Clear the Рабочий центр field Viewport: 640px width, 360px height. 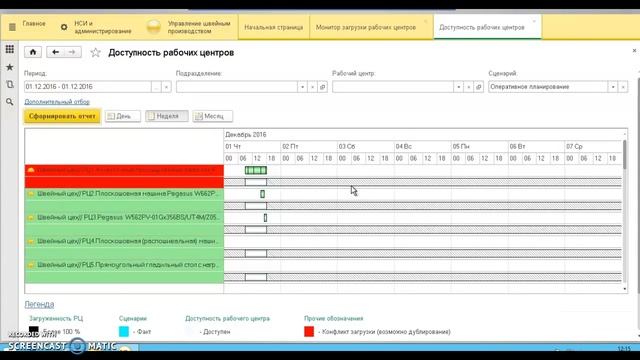pyautogui.click(x=469, y=87)
